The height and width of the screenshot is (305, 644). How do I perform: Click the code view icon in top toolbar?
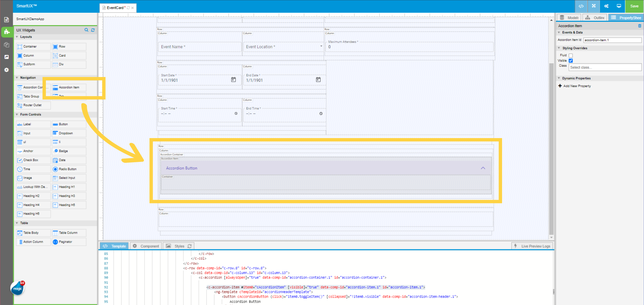click(x=581, y=6)
